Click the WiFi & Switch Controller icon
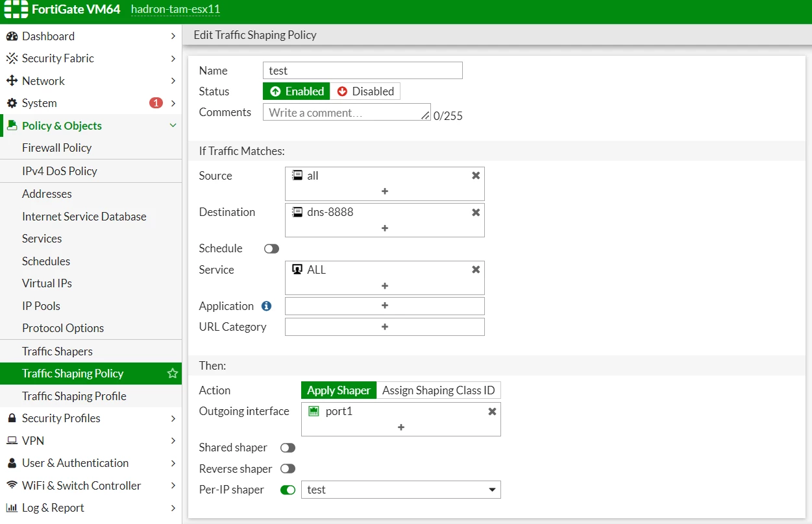Viewport: 812px width, 524px height. [x=12, y=486]
